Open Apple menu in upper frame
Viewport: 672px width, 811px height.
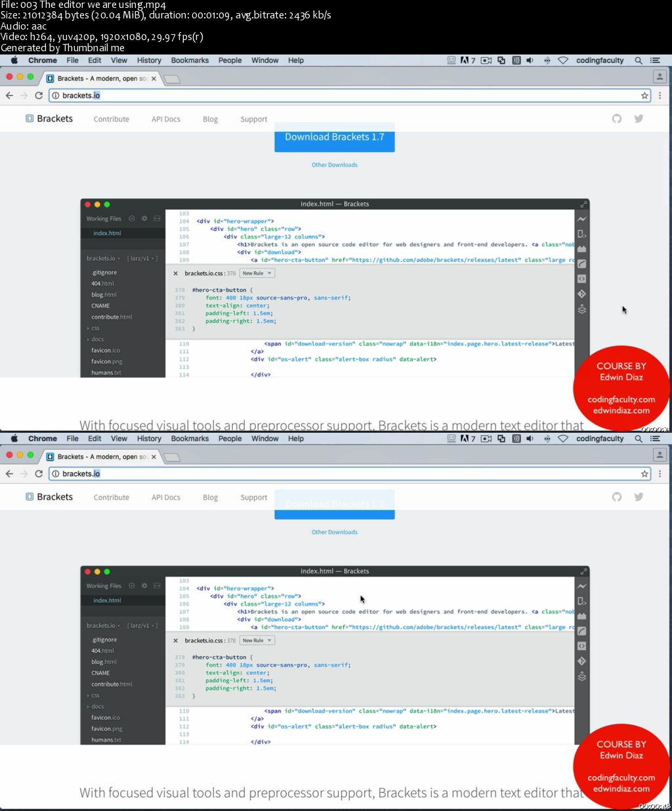(x=14, y=60)
